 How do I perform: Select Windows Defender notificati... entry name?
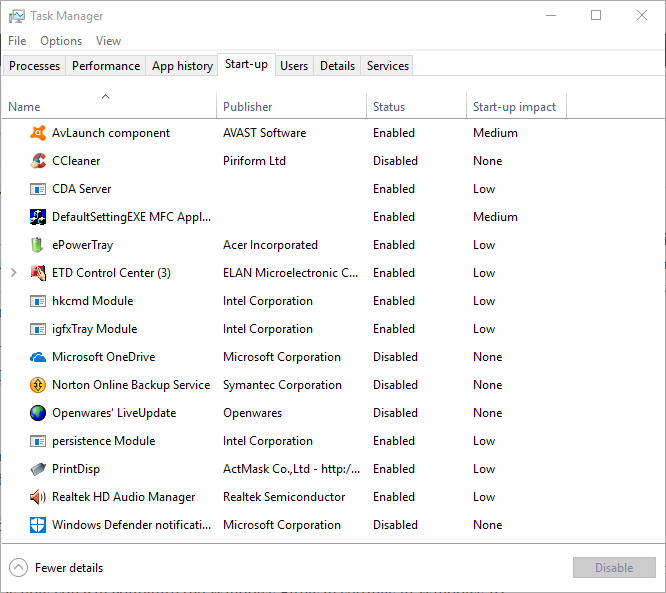coord(131,525)
